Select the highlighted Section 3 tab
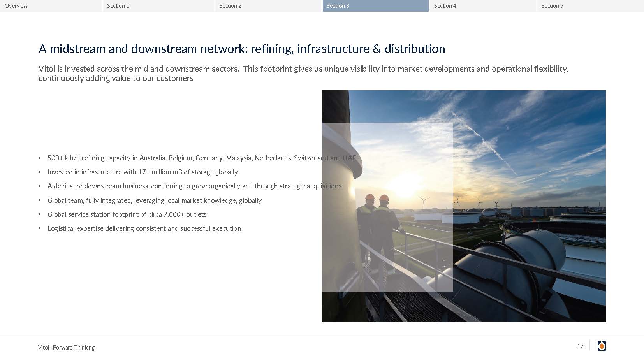 (338, 6)
